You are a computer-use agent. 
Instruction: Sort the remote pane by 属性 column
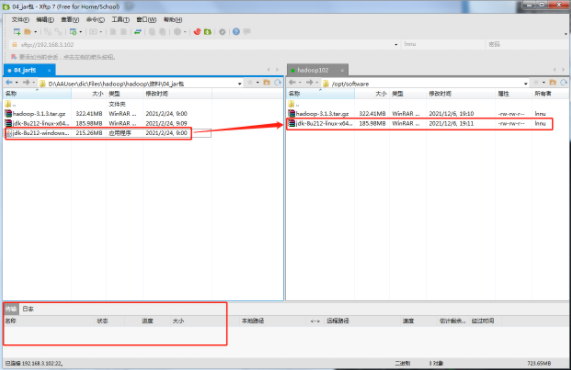click(x=513, y=94)
